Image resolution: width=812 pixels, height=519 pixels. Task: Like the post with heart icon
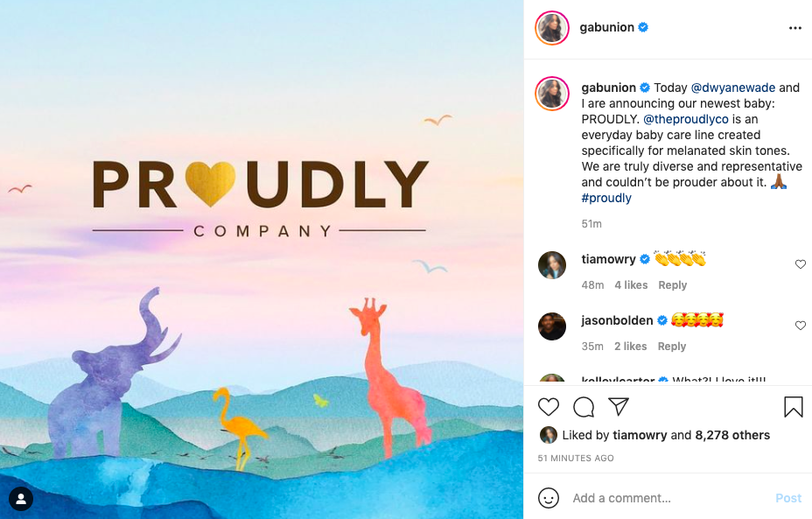[549, 407]
